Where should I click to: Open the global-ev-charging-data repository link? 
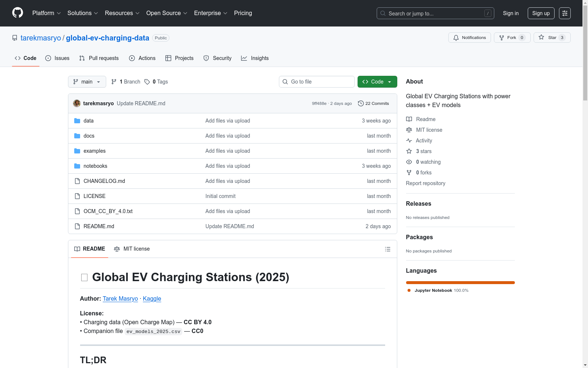[x=107, y=38]
